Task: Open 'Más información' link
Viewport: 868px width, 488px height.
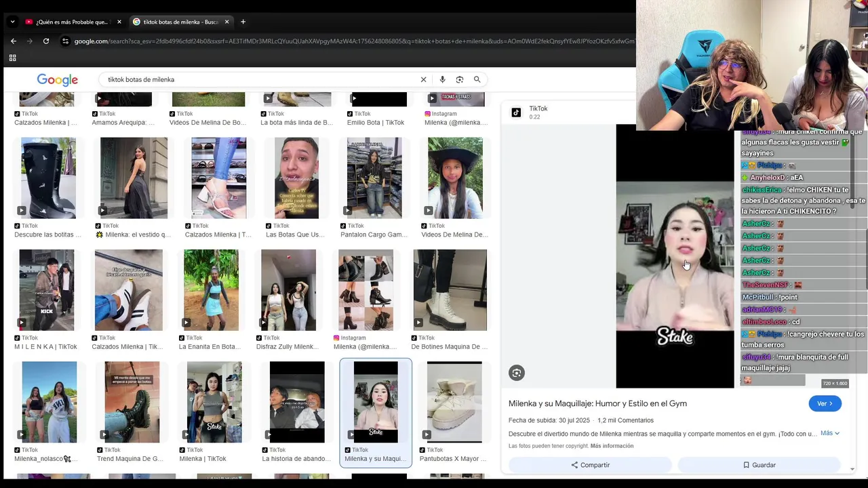Action: tap(612, 446)
